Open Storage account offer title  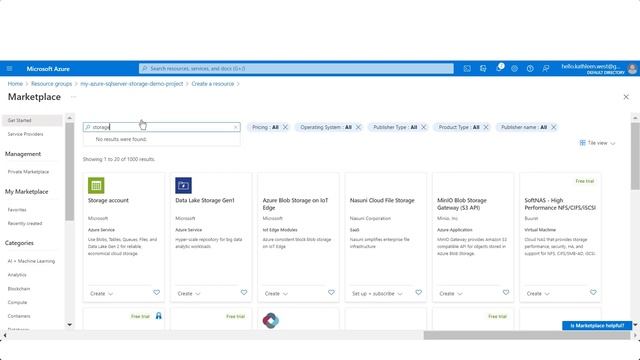[108, 200]
